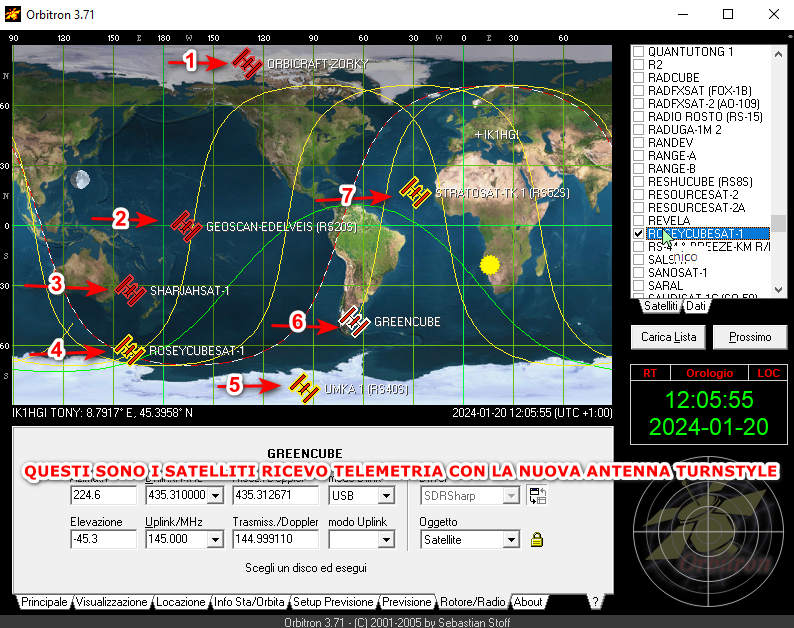Open the Dati tab
Image resolution: width=794 pixels, height=628 pixels.
(x=696, y=306)
